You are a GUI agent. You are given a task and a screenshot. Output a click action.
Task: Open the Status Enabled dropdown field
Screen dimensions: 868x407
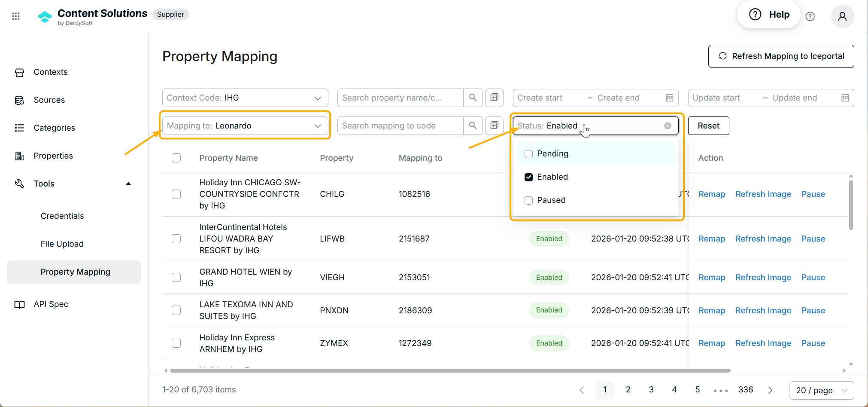[595, 125]
